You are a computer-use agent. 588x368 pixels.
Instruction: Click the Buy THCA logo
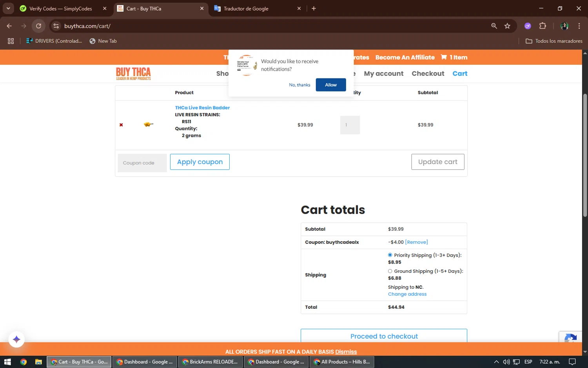click(133, 73)
